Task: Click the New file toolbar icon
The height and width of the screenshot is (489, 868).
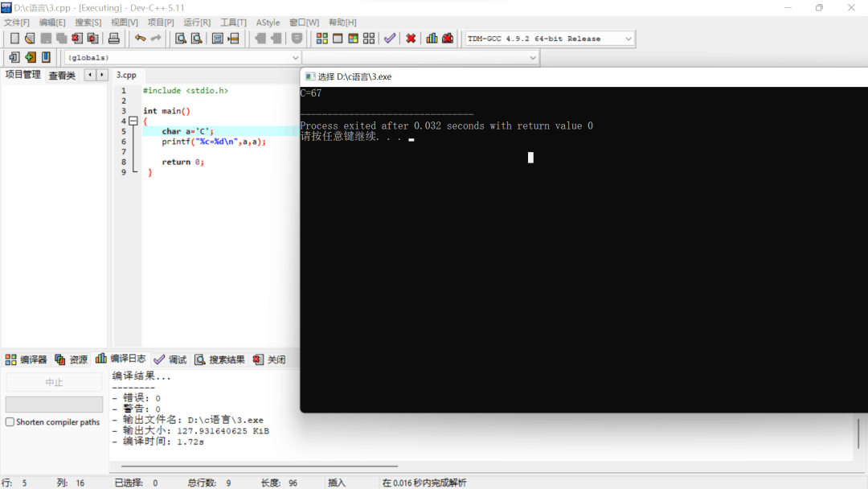Action: [14, 39]
